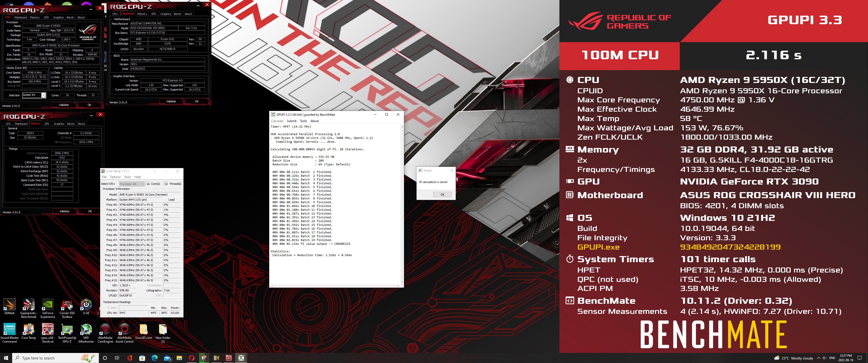The height and width of the screenshot is (363, 868).
Task: Open Opera browser from the taskbar
Action: click(x=192, y=358)
